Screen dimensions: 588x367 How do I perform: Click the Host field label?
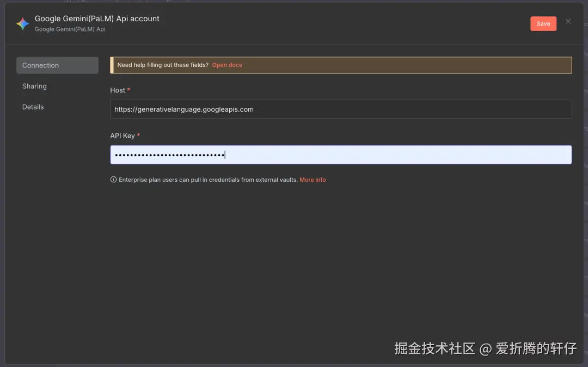[117, 90]
